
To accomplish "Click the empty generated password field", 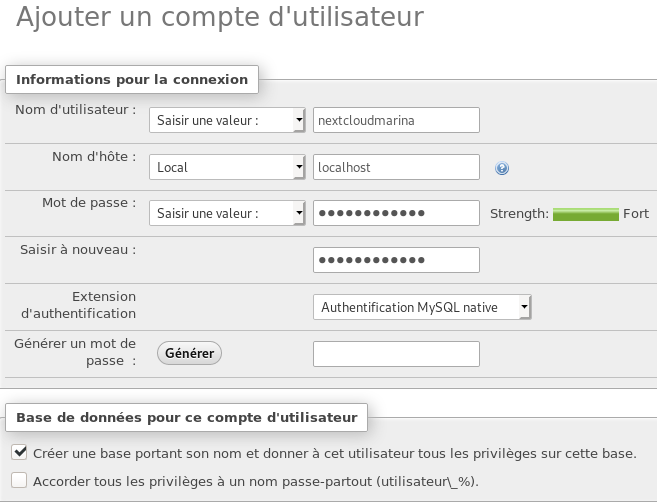I will click(396, 354).
